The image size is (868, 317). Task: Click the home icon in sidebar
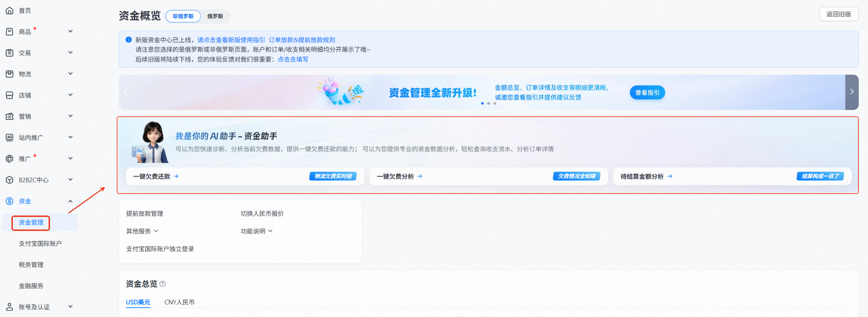click(10, 11)
